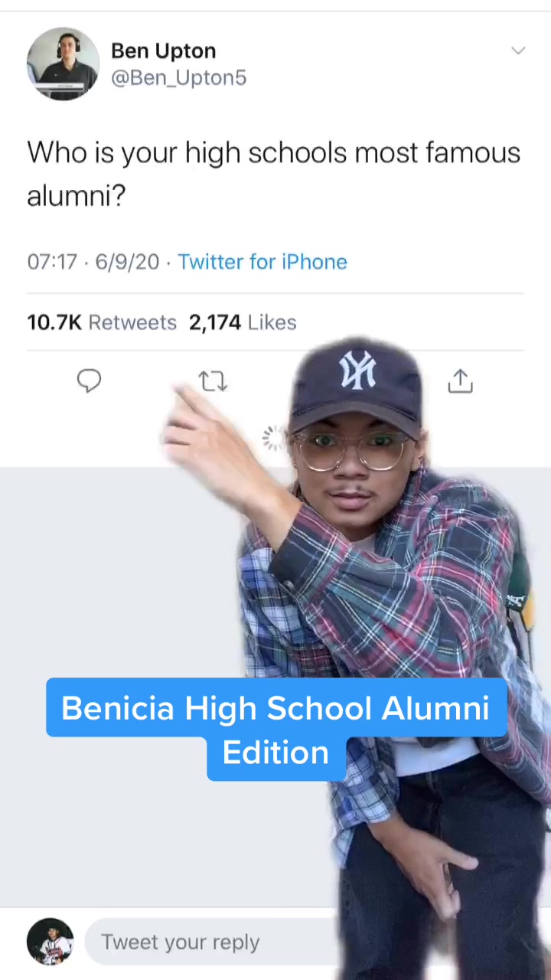
Task: Tap your own avatar beside reply box
Action: point(51,942)
